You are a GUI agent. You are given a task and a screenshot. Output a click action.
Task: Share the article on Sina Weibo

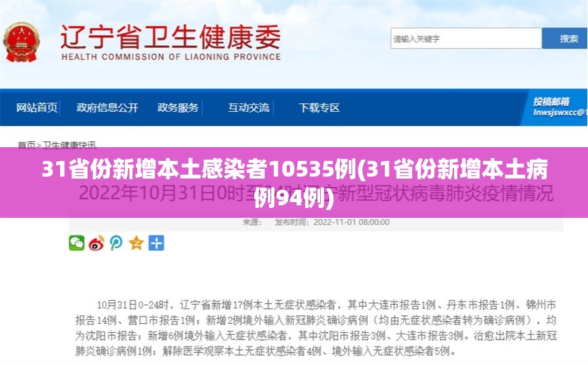(x=97, y=243)
